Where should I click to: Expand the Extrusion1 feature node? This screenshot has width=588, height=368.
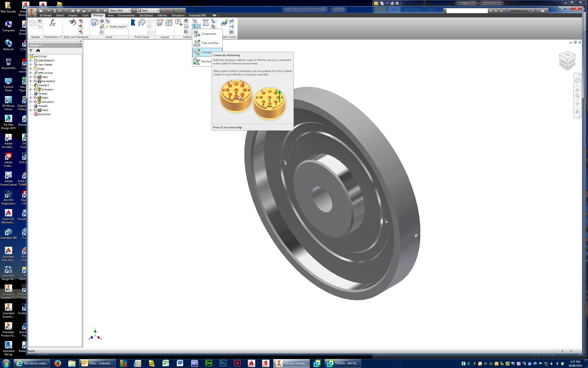(31, 89)
